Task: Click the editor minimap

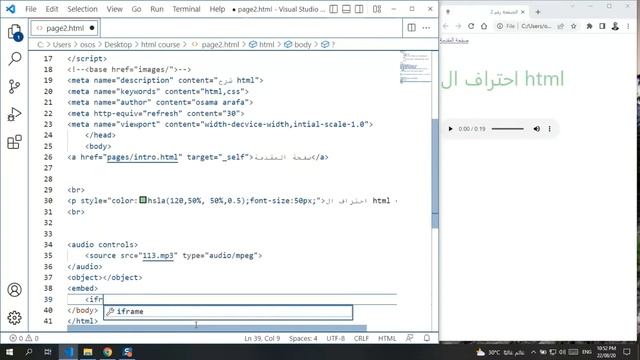Action: point(416,67)
